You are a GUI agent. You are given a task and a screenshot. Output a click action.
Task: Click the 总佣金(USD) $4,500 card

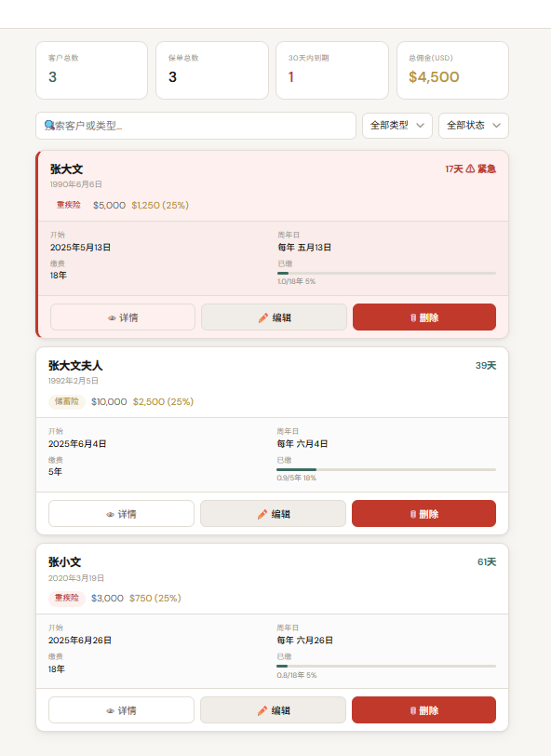[452, 71]
